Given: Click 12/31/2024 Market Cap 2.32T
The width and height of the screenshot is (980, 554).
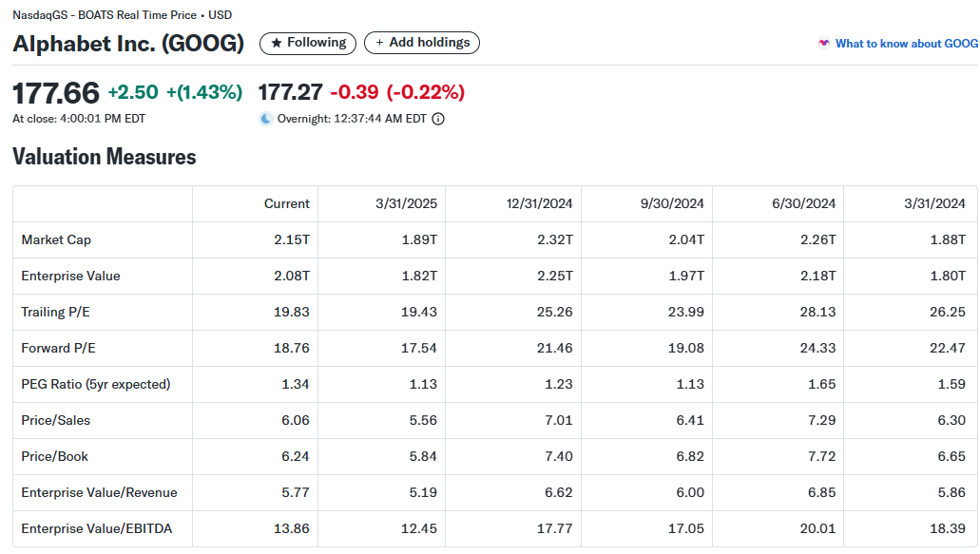Looking at the screenshot, I should [555, 239].
